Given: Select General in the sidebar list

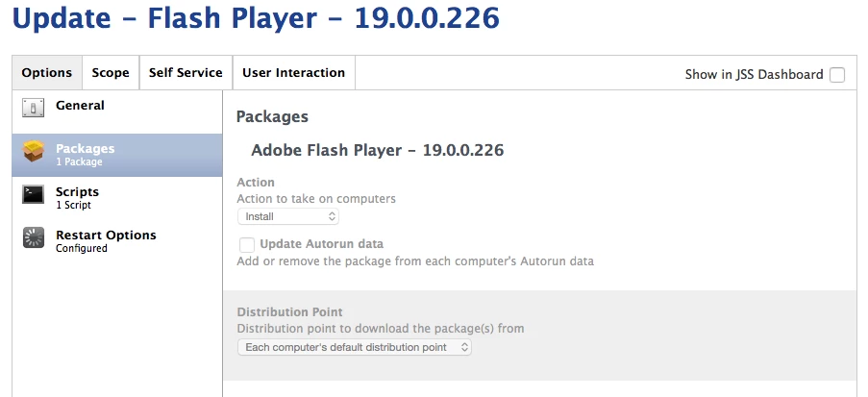Looking at the screenshot, I should [x=81, y=106].
